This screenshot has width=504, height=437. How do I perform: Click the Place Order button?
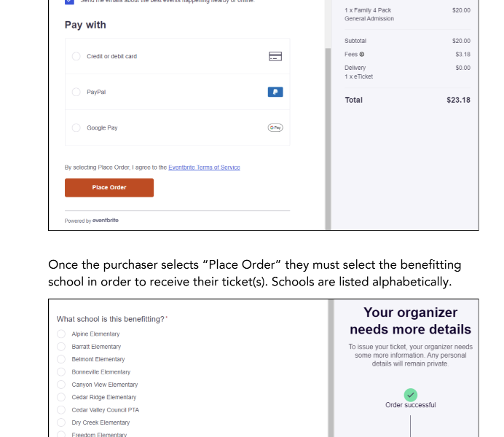tap(109, 188)
